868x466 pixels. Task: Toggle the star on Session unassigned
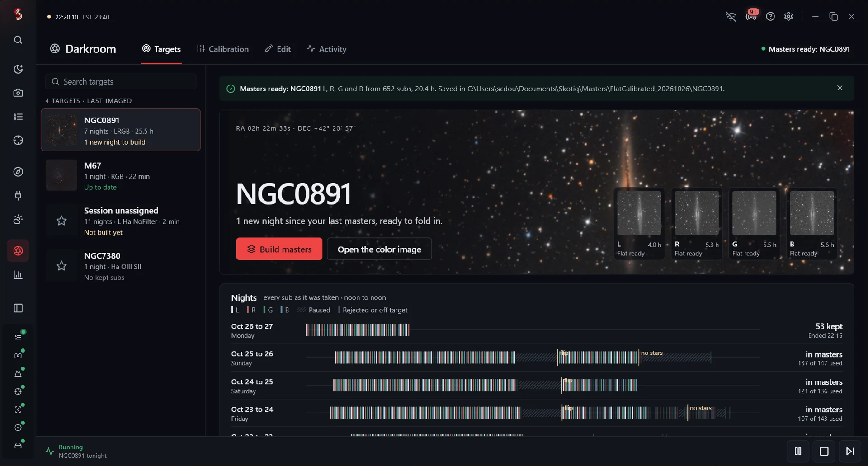pyautogui.click(x=61, y=221)
